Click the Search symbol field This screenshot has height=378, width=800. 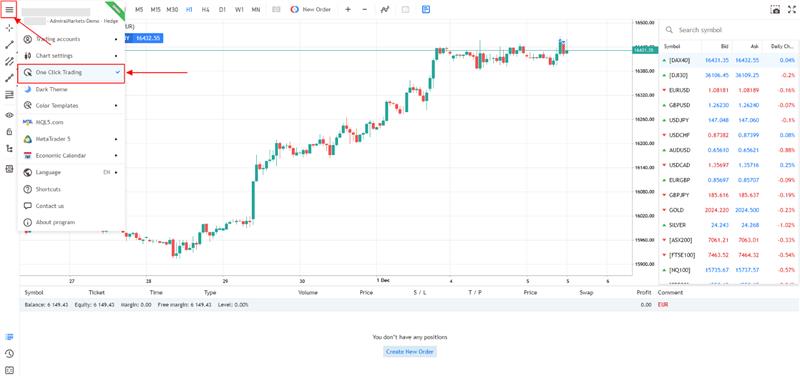[x=730, y=30]
